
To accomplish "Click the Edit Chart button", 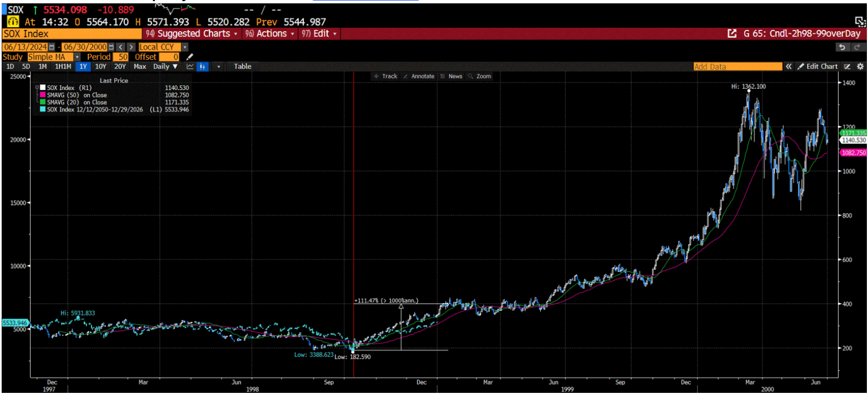I will coord(818,66).
